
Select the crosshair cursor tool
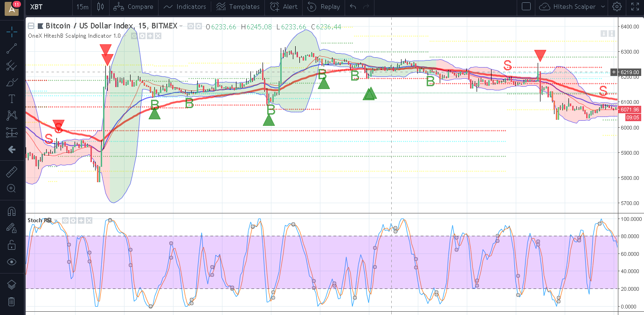point(12,32)
